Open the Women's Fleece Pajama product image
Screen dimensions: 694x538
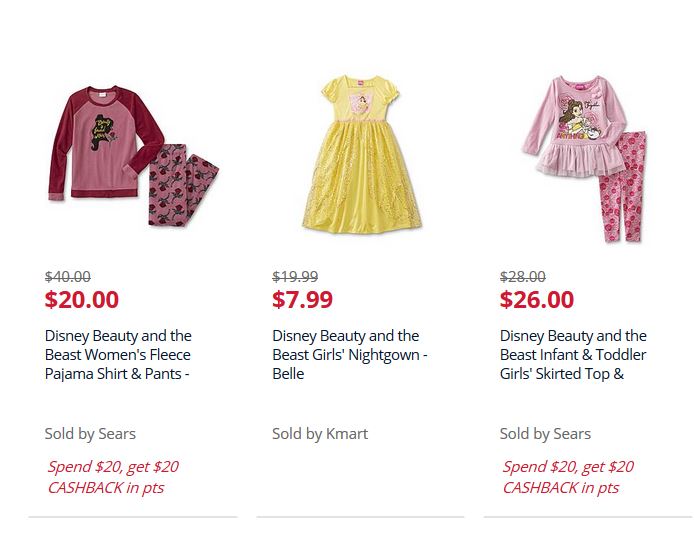coord(133,156)
